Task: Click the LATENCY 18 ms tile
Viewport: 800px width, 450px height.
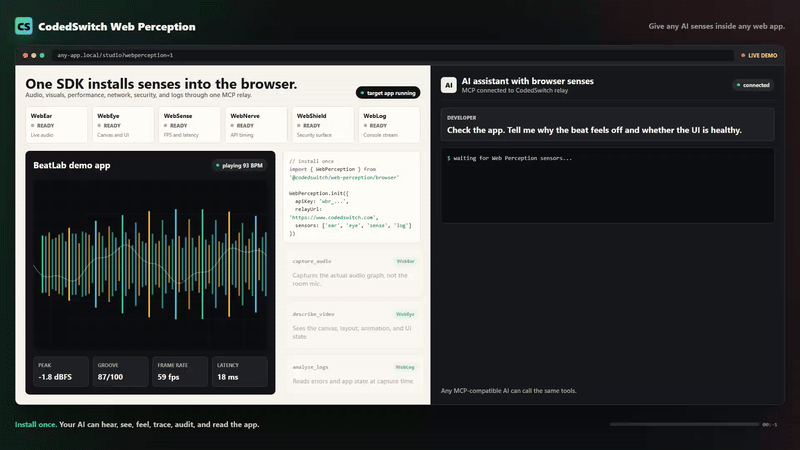Action: (240, 371)
